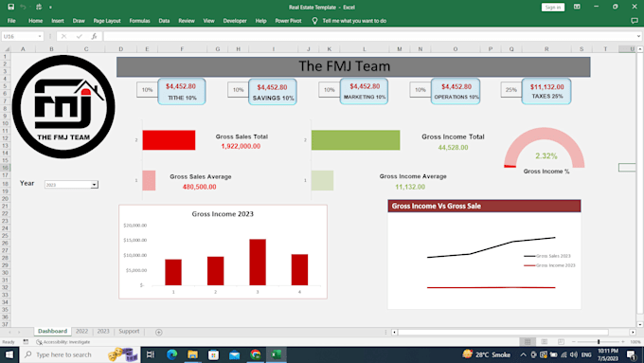Click the Undo icon

[23, 7]
